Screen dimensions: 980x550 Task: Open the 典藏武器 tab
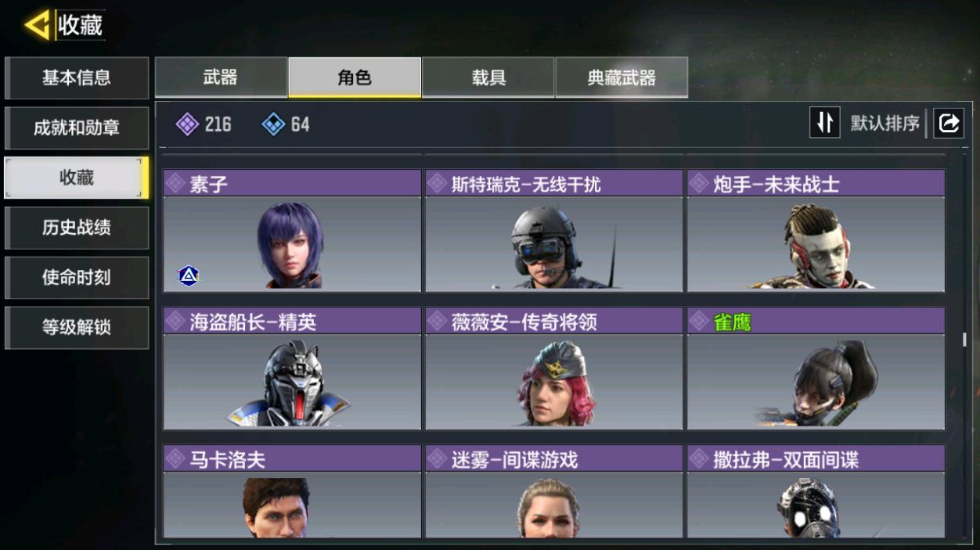tap(622, 77)
